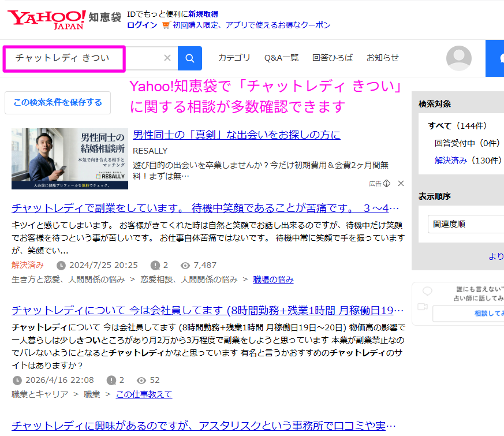Open ad title 男性同士の「真剣」な出会いをお探しの方に
This screenshot has height=436, width=504.
237,135
